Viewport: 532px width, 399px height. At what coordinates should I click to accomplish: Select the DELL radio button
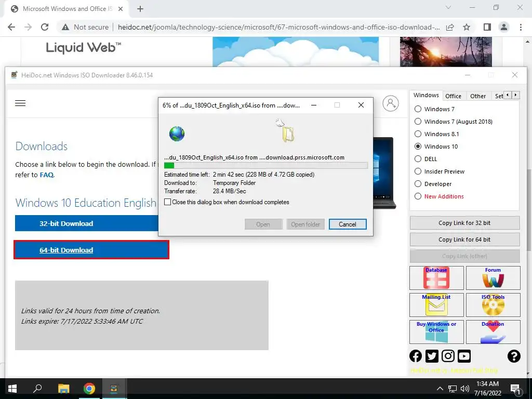point(418,159)
